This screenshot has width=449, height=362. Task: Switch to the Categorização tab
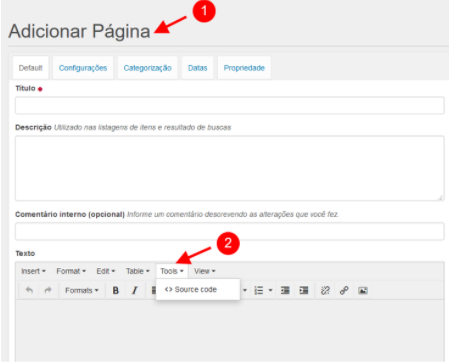coord(147,68)
